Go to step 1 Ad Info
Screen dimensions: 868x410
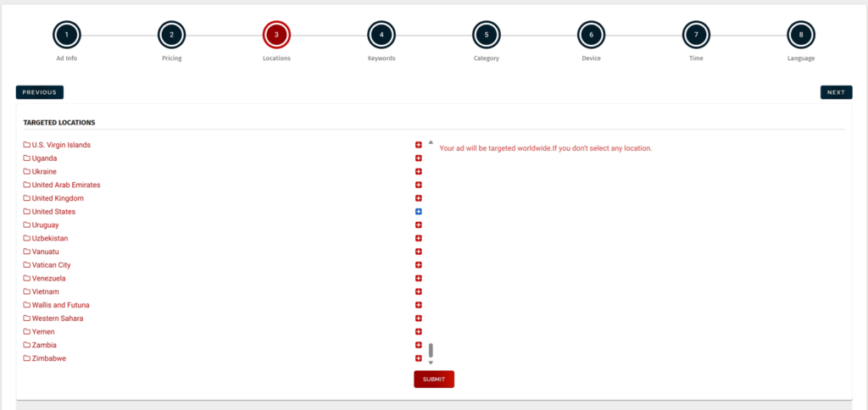(x=67, y=36)
